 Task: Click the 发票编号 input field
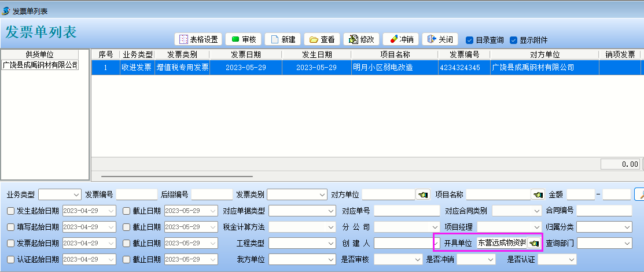coord(137,194)
